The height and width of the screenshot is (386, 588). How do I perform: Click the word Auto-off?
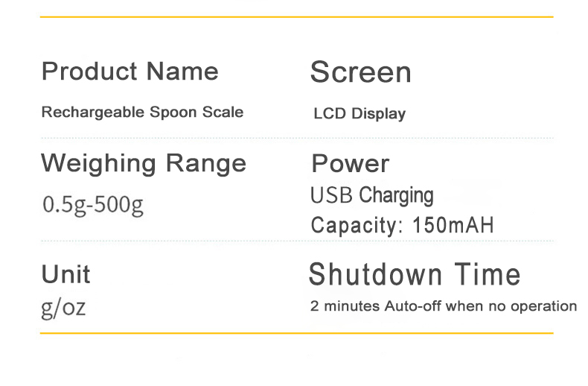[x=409, y=306]
